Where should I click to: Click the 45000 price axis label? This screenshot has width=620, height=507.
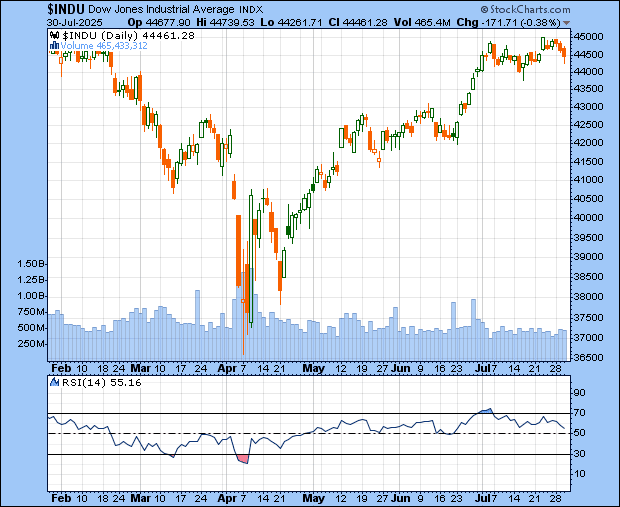pyautogui.click(x=589, y=37)
